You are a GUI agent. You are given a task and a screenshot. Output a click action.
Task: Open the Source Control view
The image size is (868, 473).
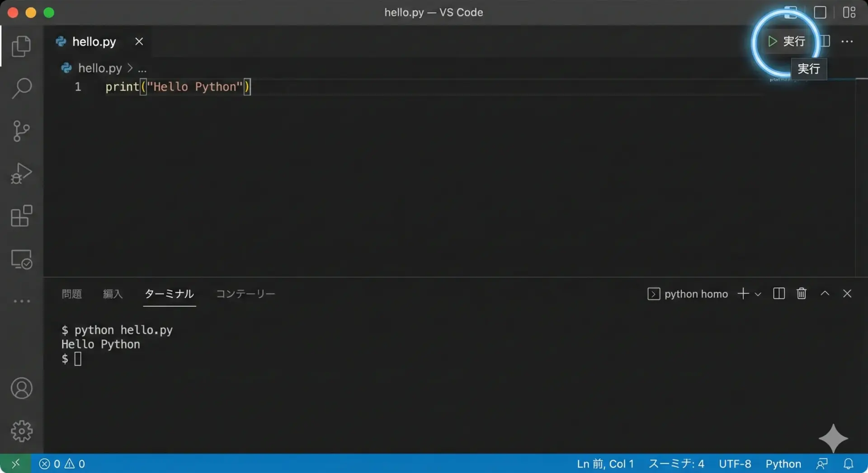(21, 131)
